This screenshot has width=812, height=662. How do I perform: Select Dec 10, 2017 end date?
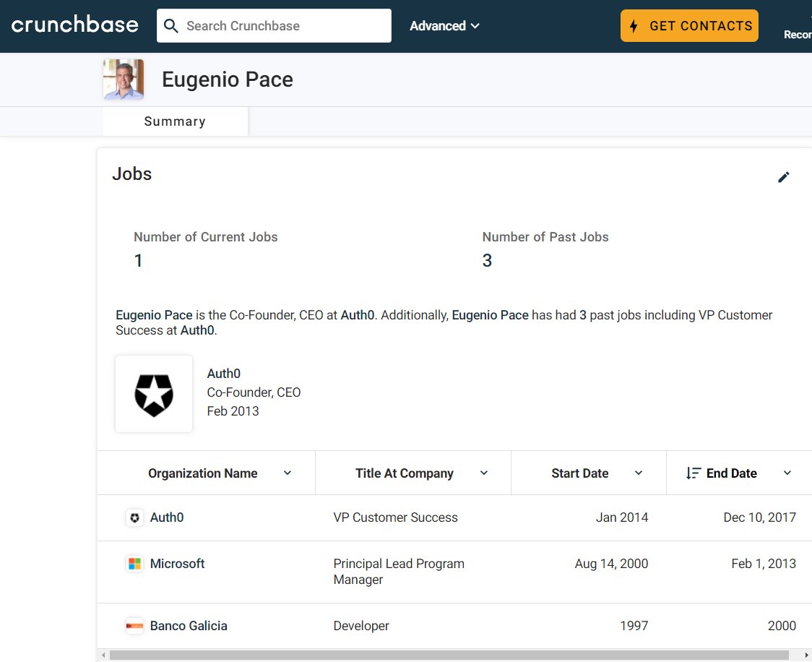click(760, 517)
